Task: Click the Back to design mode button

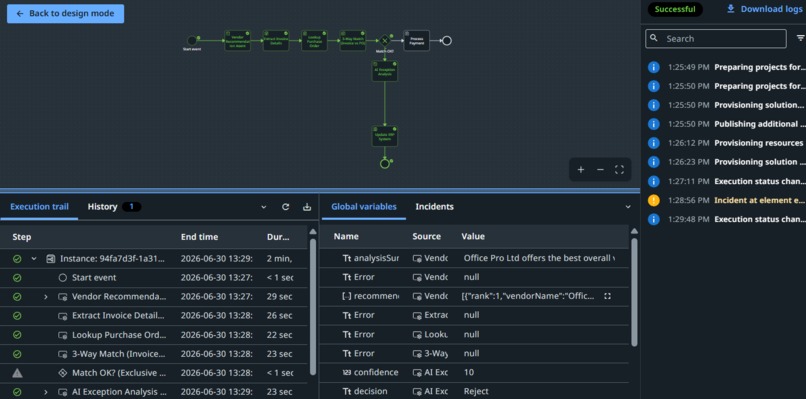Action: click(x=65, y=14)
